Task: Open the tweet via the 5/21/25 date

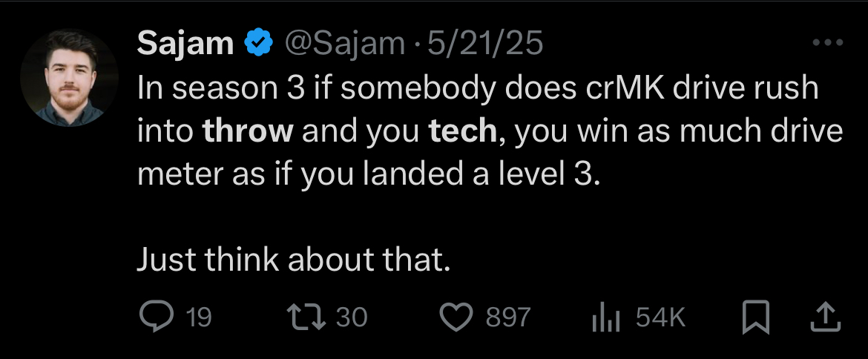Action: coord(488,45)
